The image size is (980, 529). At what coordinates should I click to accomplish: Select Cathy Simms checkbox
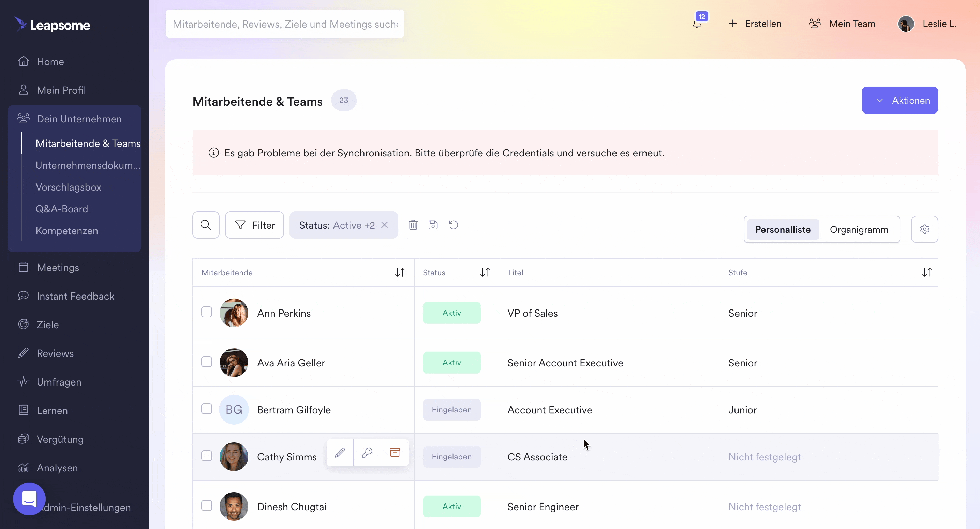tap(207, 456)
